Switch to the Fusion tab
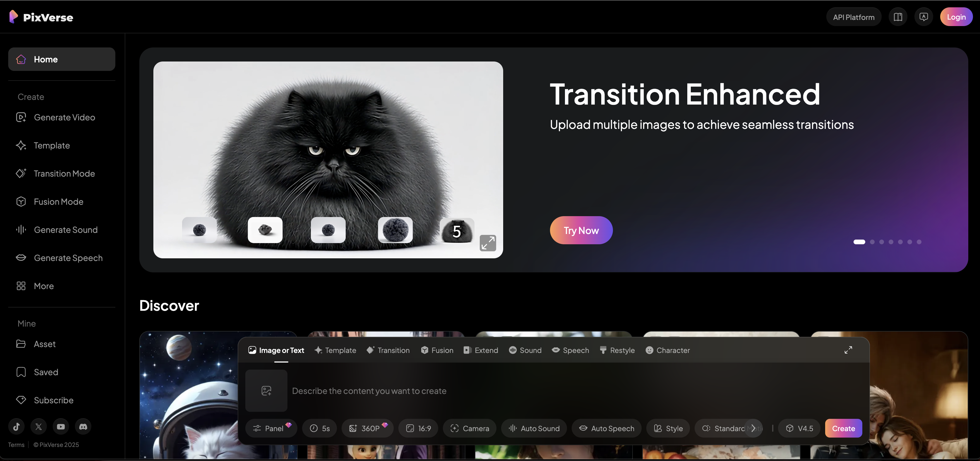Image resolution: width=980 pixels, height=461 pixels. click(x=437, y=350)
